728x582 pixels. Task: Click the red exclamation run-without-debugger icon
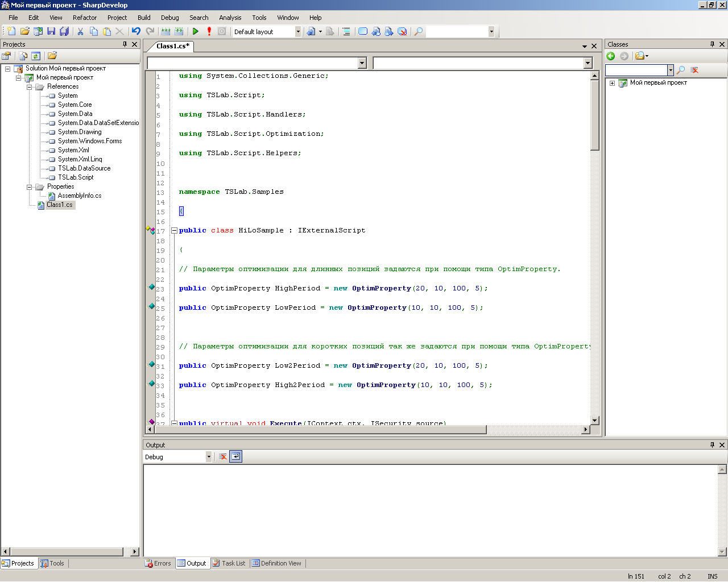[x=209, y=32]
